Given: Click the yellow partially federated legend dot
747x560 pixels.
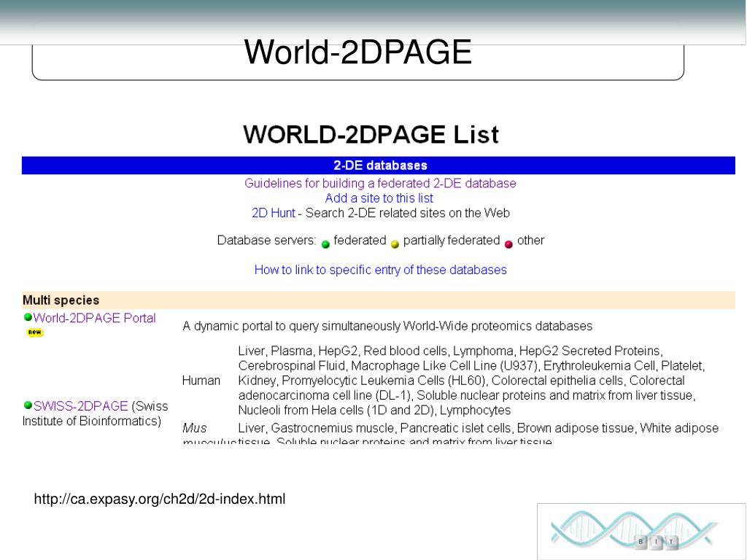Looking at the screenshot, I should [395, 244].
